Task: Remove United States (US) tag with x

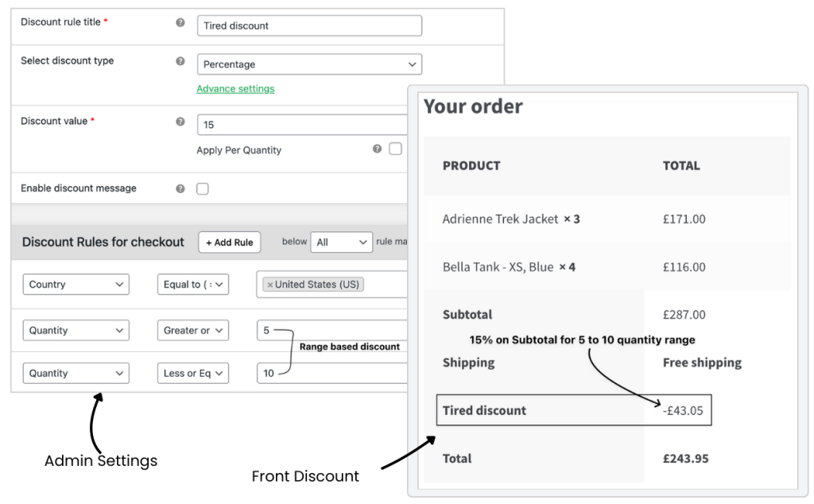Action: (269, 285)
